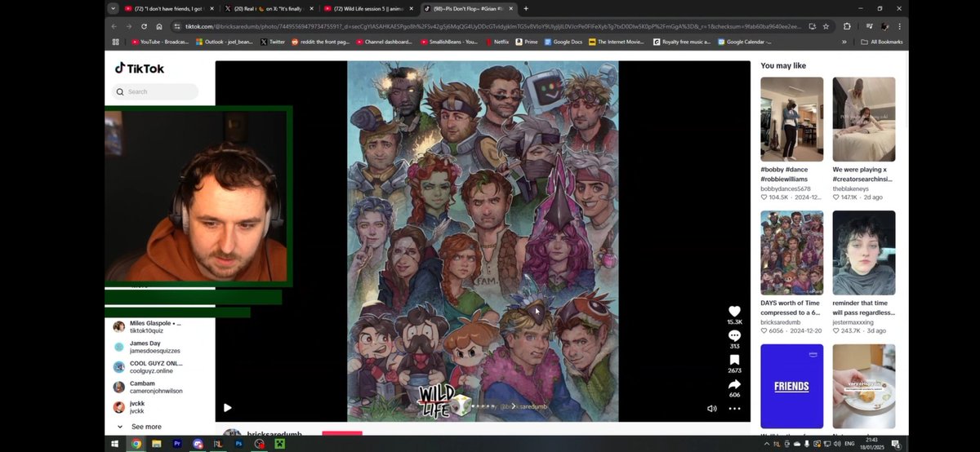Expand the tab search dropdown arrow

pos(112,8)
